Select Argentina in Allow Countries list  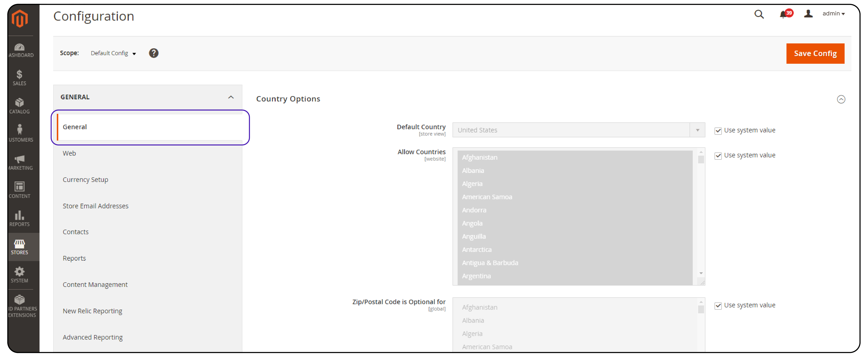tap(575, 276)
